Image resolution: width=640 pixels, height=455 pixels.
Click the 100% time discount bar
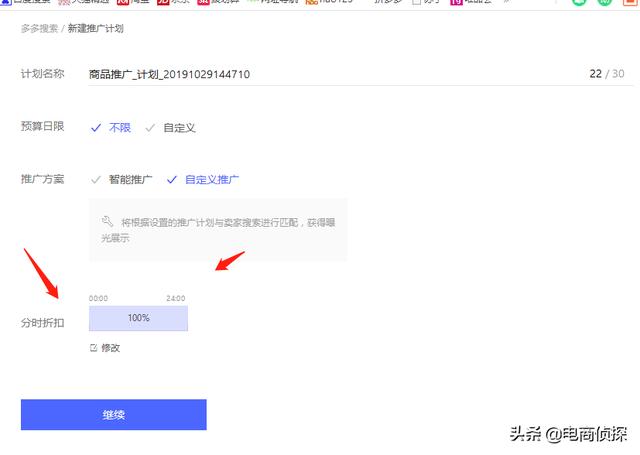(x=138, y=318)
